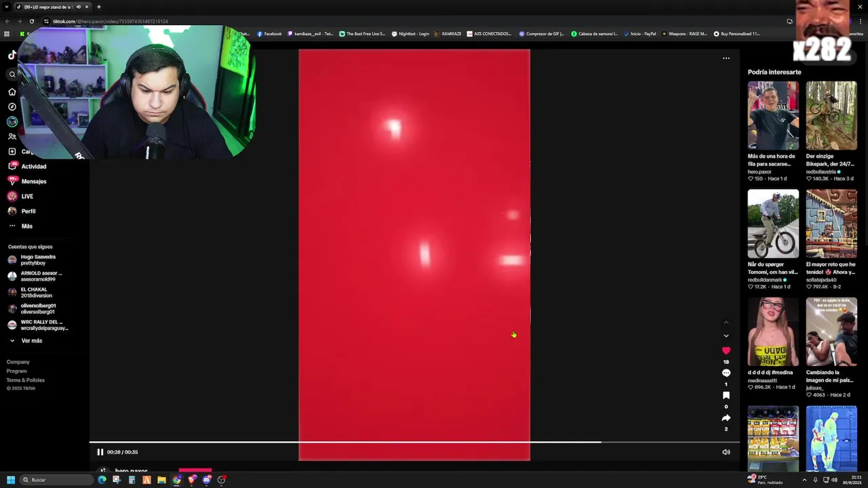Screen dimensions: 868x488
Task: Expand the system tray hidden icons chevron
Action: (805, 480)
